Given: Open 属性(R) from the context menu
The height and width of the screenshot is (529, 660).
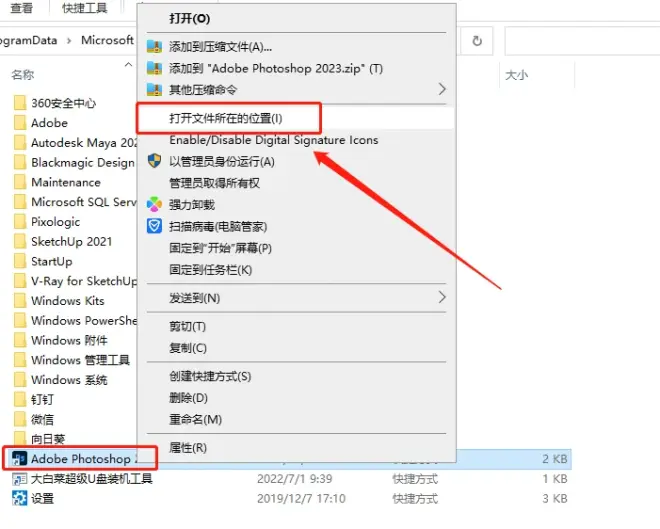Looking at the screenshot, I should click(x=188, y=448).
